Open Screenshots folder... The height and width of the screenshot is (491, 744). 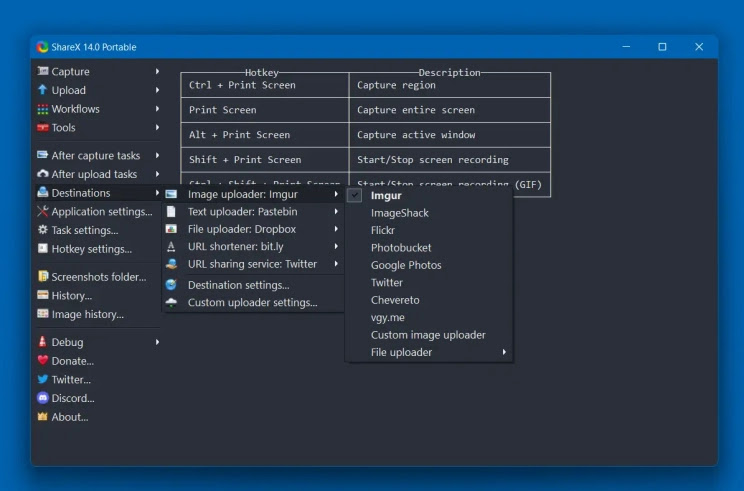point(98,277)
